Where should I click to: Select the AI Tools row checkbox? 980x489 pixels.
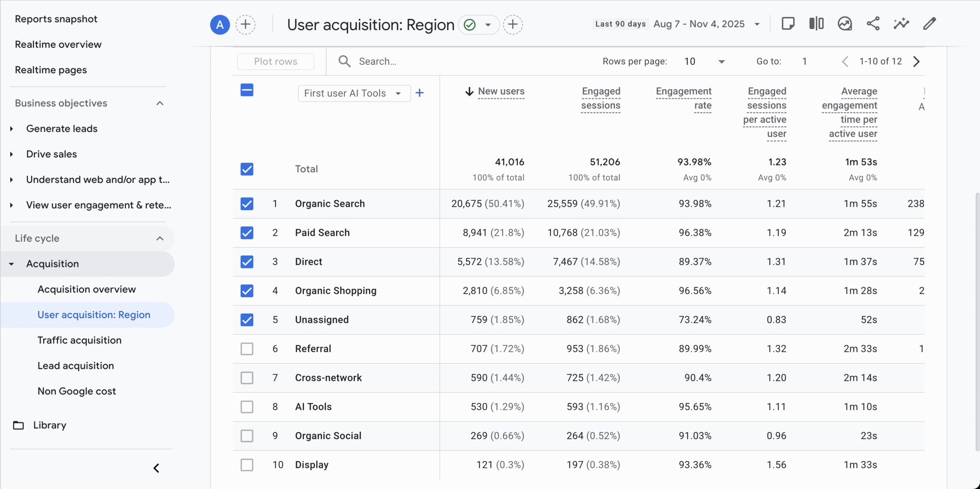[247, 407]
